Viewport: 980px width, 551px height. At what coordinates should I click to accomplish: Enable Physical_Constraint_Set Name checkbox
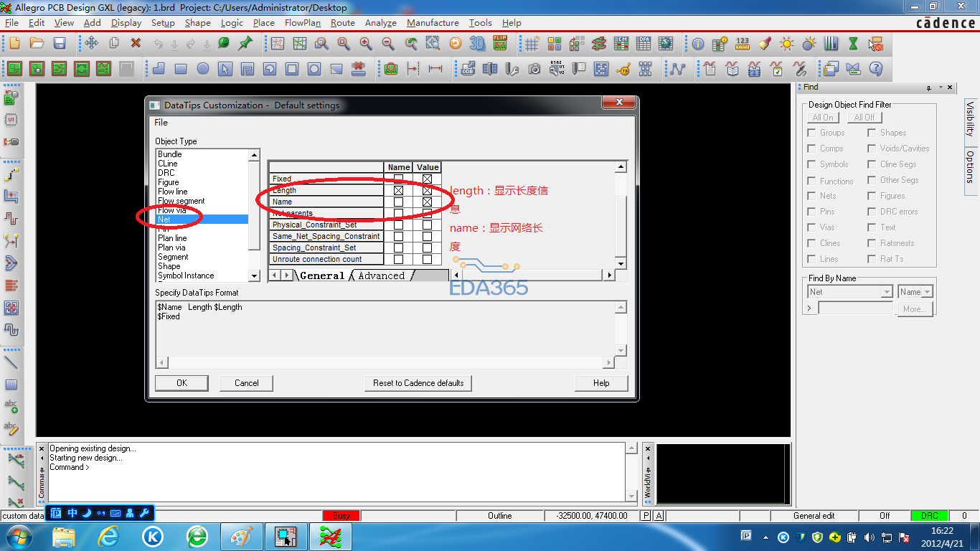pos(399,225)
